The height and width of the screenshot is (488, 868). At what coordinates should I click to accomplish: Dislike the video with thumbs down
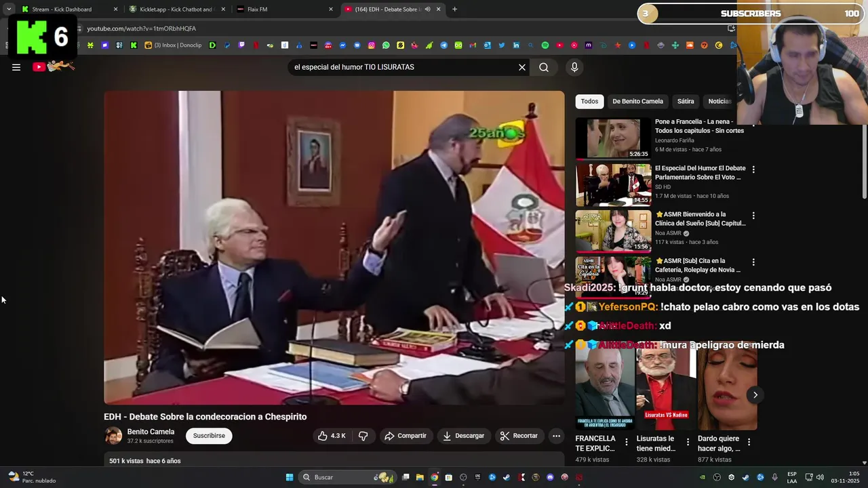tap(363, 436)
